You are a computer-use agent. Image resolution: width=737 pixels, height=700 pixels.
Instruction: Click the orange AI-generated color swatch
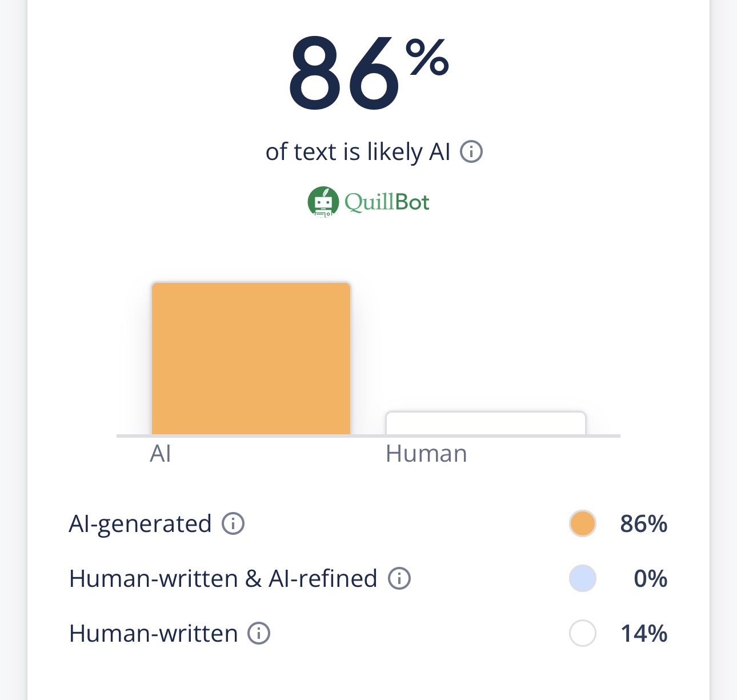tap(583, 523)
